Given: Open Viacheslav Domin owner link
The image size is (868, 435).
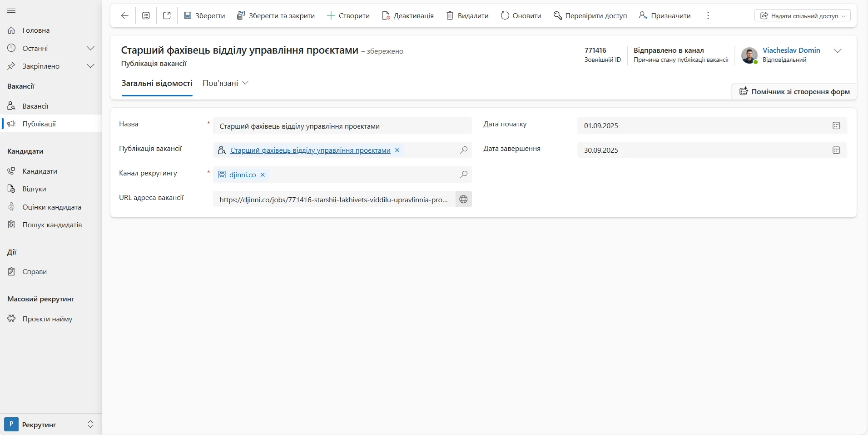Looking at the screenshot, I should click(x=791, y=50).
